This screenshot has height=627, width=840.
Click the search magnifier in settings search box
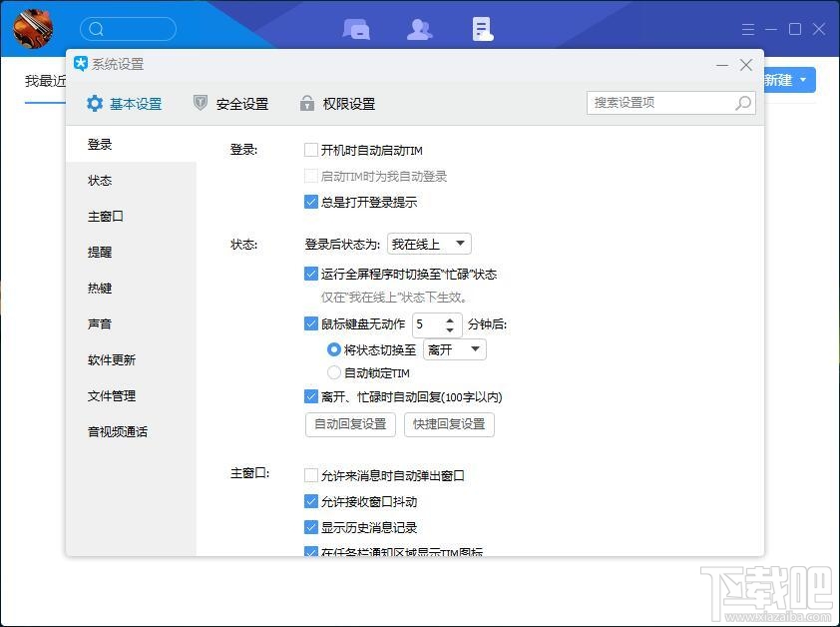point(742,103)
